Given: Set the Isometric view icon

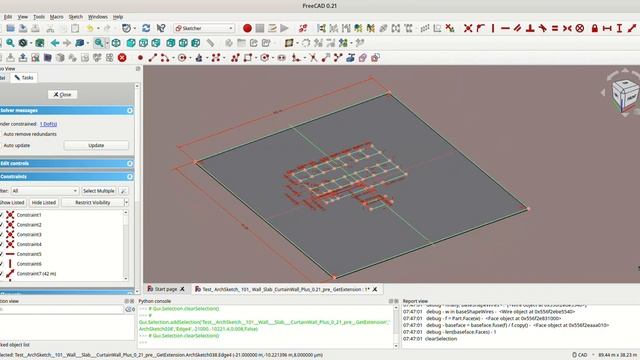Looking at the screenshot, I should (x=116, y=43).
